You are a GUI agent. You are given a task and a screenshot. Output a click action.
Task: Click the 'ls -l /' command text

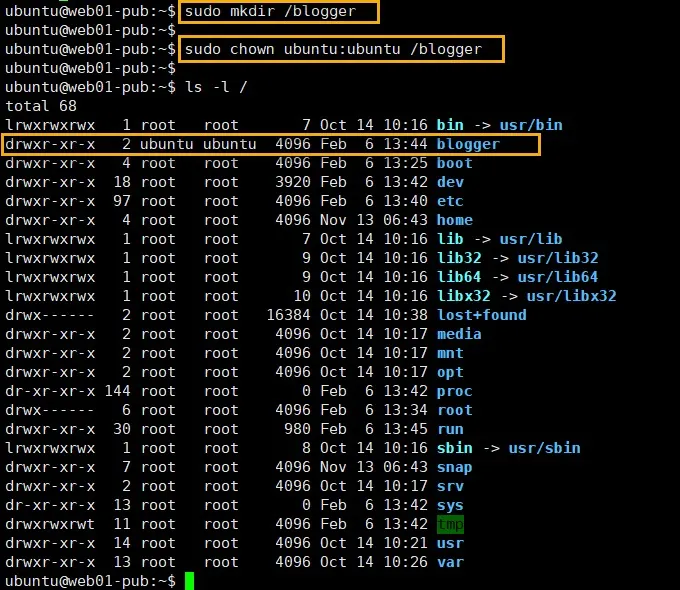[216, 87]
